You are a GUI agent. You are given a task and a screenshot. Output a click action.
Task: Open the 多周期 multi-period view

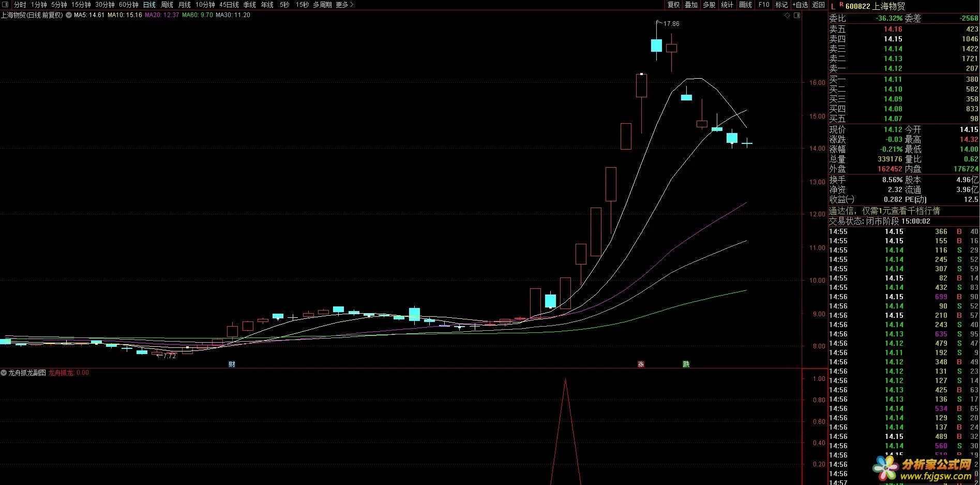click(x=322, y=5)
